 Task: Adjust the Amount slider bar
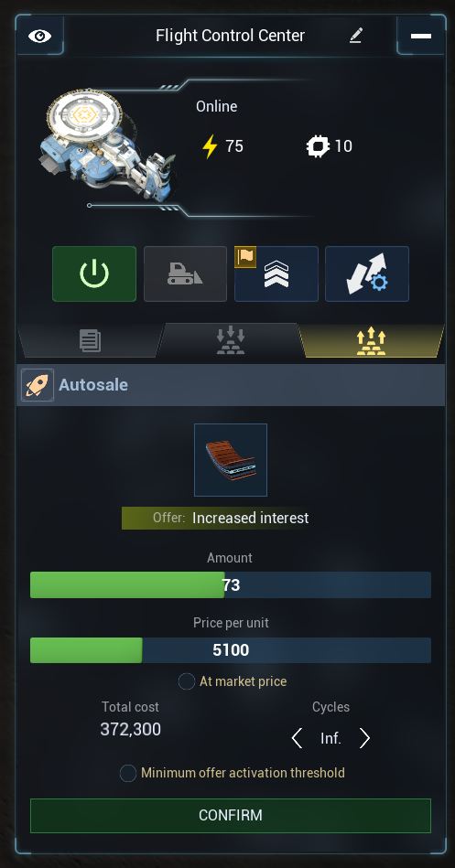click(x=231, y=585)
